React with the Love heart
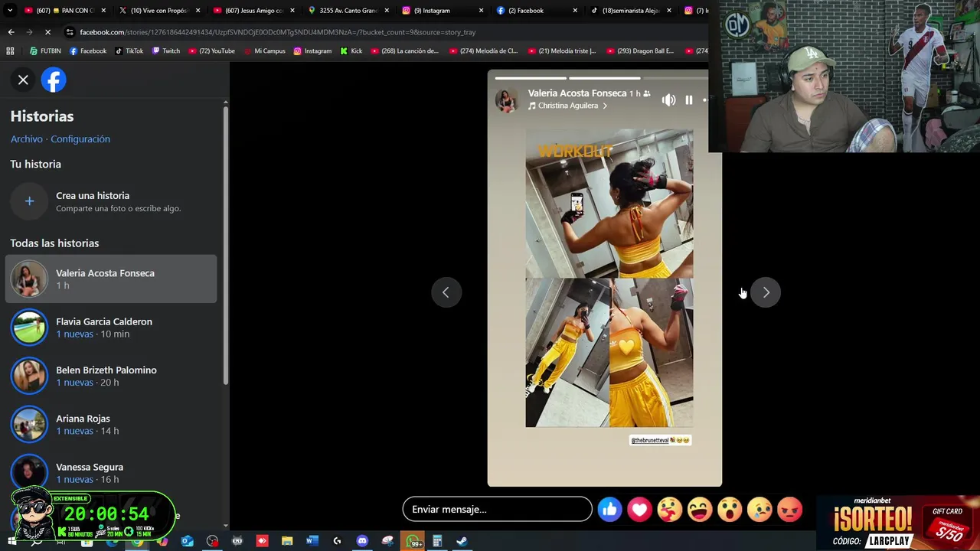 [639, 510]
